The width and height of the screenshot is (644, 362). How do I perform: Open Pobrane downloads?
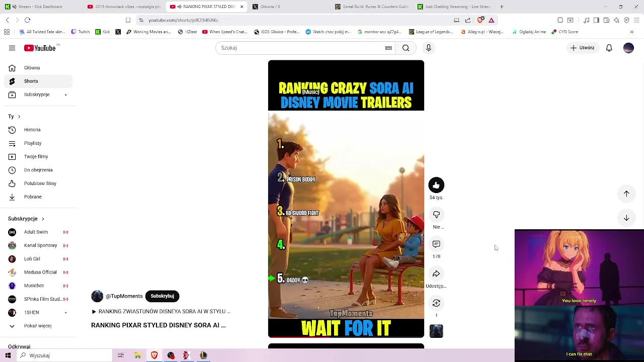coord(38,197)
